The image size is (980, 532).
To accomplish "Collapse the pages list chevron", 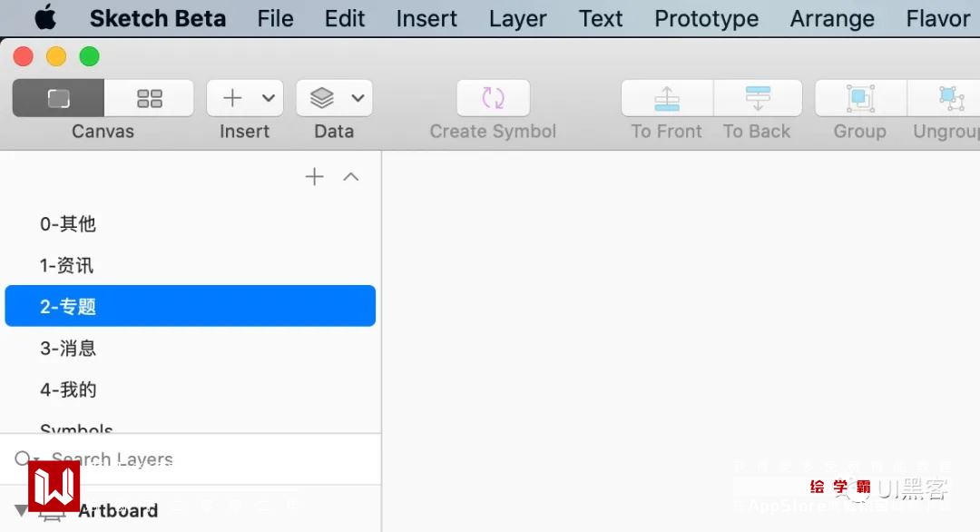I will click(x=351, y=177).
